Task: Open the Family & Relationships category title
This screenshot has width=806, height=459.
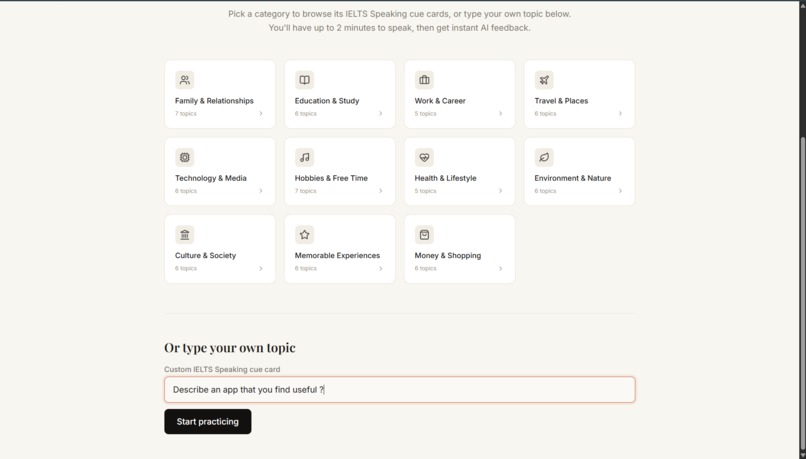Action: pyautogui.click(x=214, y=101)
